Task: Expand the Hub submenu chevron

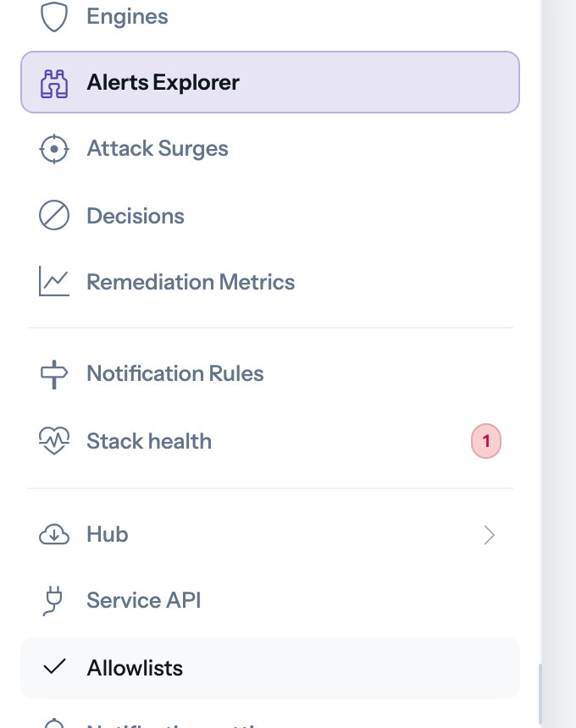Action: tap(489, 535)
